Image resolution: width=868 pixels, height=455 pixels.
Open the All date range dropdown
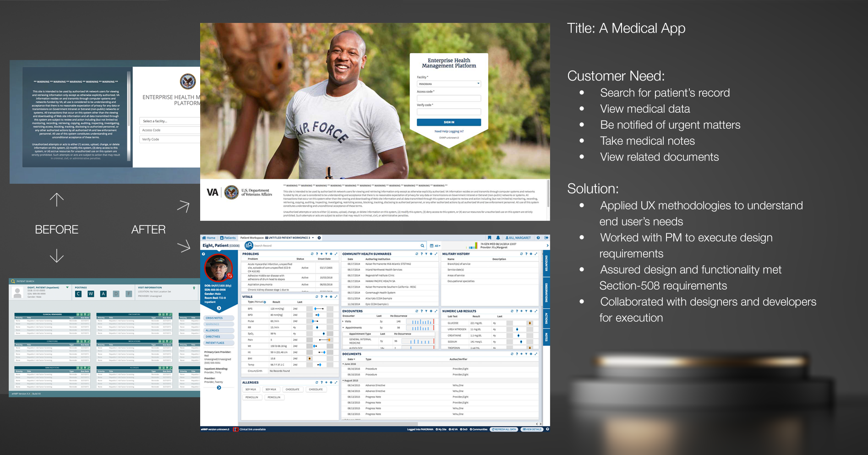tap(435, 246)
